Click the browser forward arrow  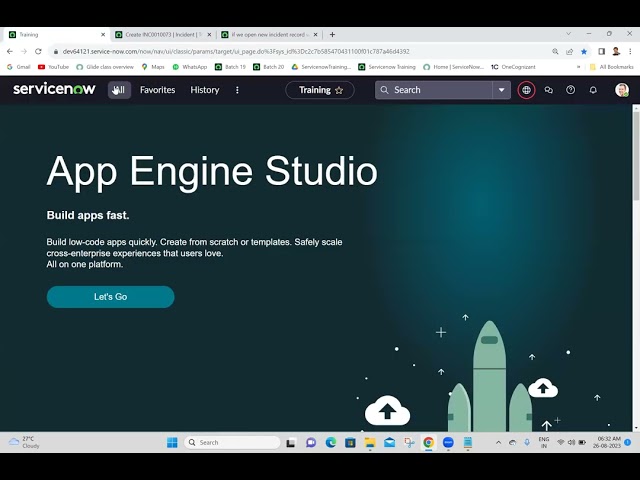[24, 51]
